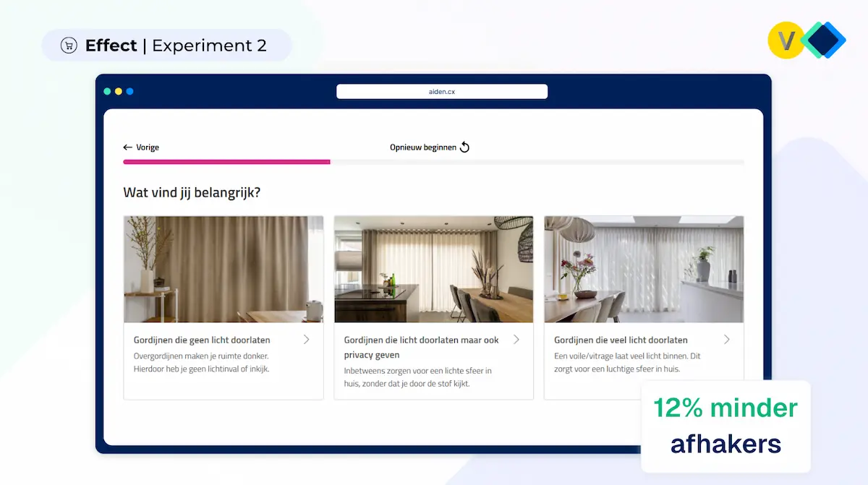Click the yellow V logo icon

coord(786,40)
